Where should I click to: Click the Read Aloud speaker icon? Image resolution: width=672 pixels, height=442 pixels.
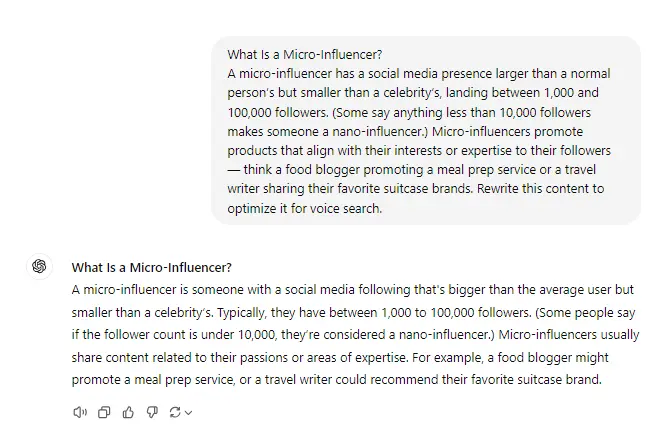tap(81, 411)
